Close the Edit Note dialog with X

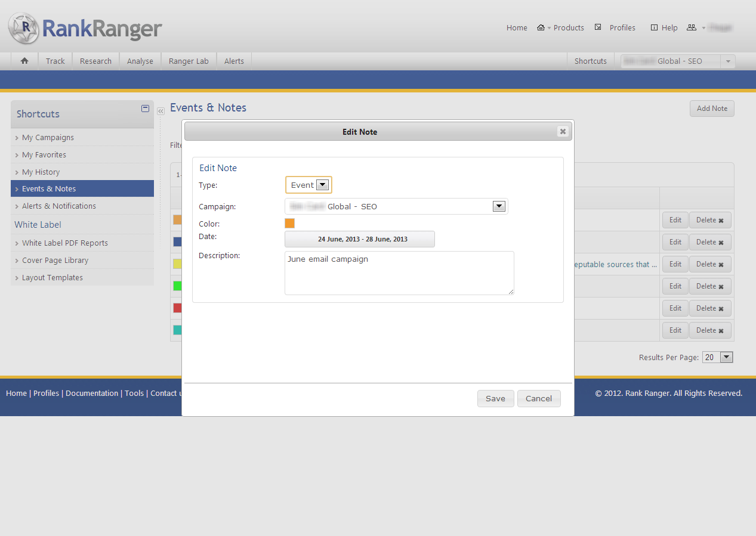click(x=562, y=132)
